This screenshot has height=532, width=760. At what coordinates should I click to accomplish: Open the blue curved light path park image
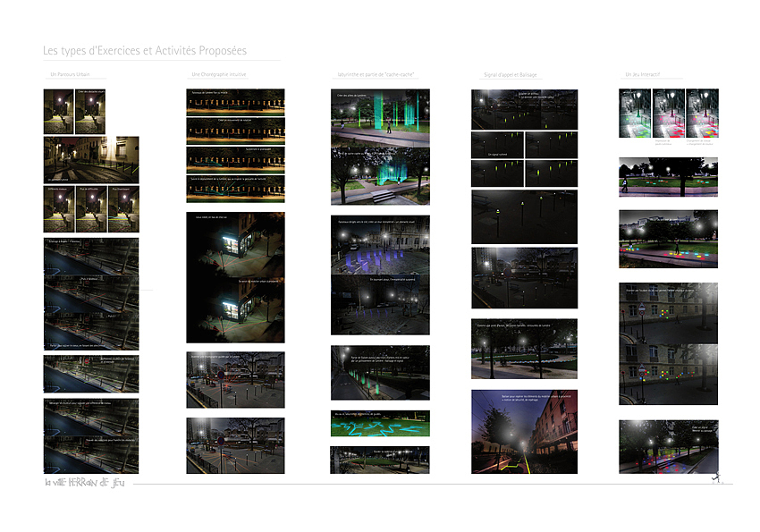(525, 349)
